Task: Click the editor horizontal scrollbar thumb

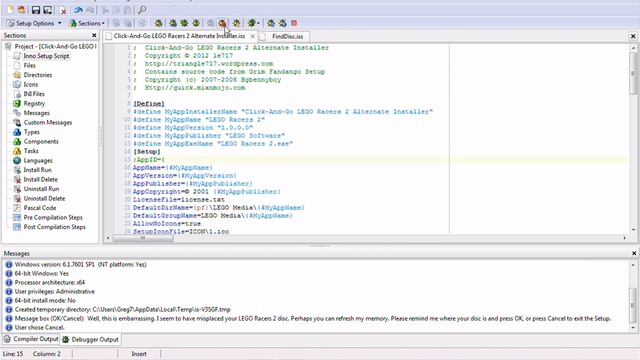Action: tap(142, 238)
